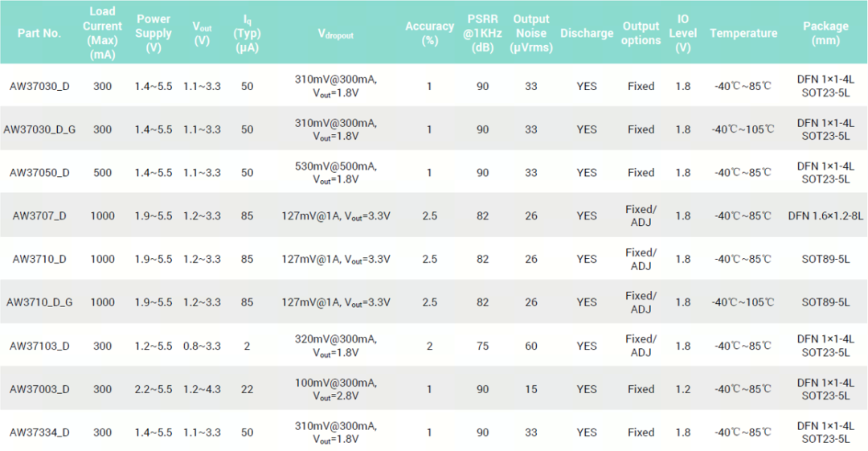Select package DFN 1.6×1.2-8L for AW3707_D

point(825,216)
